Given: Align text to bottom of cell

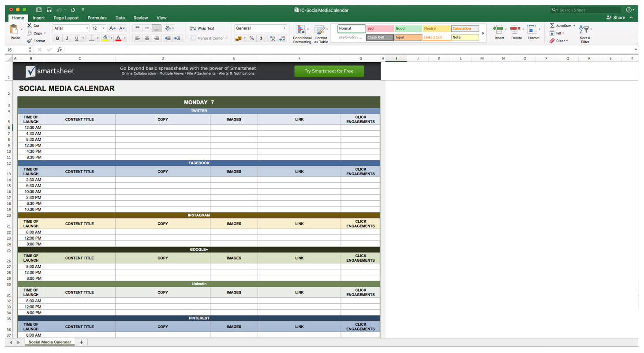Looking at the screenshot, I should pos(157,28).
